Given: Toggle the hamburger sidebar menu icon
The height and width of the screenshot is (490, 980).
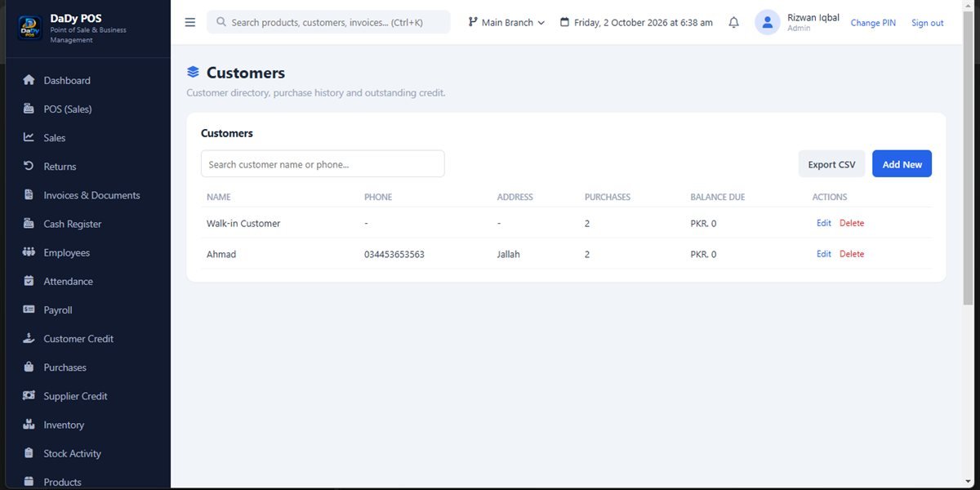Looking at the screenshot, I should tap(190, 22).
